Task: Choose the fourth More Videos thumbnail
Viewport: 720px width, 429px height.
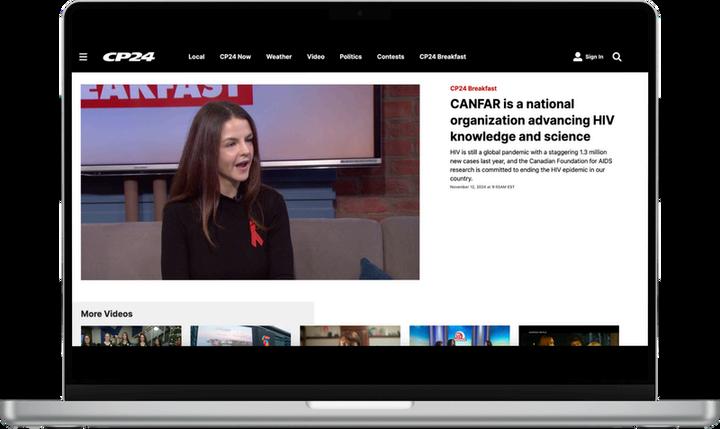Action: click(459, 335)
